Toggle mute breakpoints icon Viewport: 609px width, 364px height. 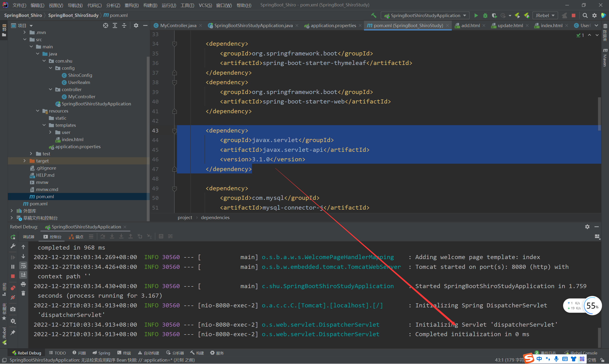click(13, 297)
